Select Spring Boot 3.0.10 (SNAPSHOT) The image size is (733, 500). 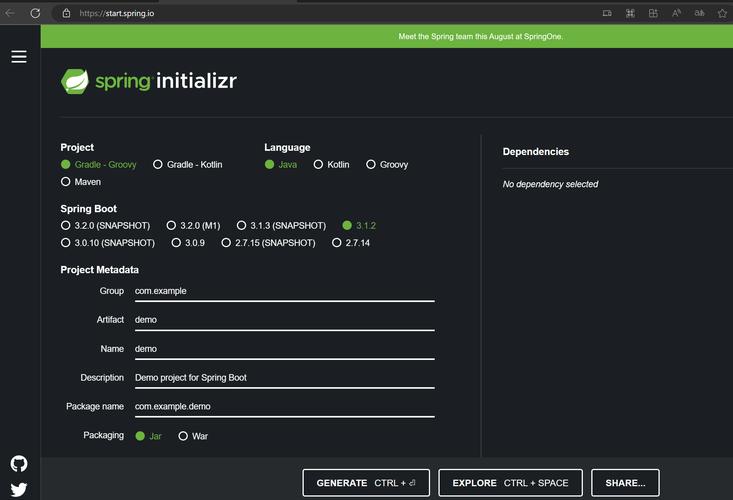click(108, 243)
